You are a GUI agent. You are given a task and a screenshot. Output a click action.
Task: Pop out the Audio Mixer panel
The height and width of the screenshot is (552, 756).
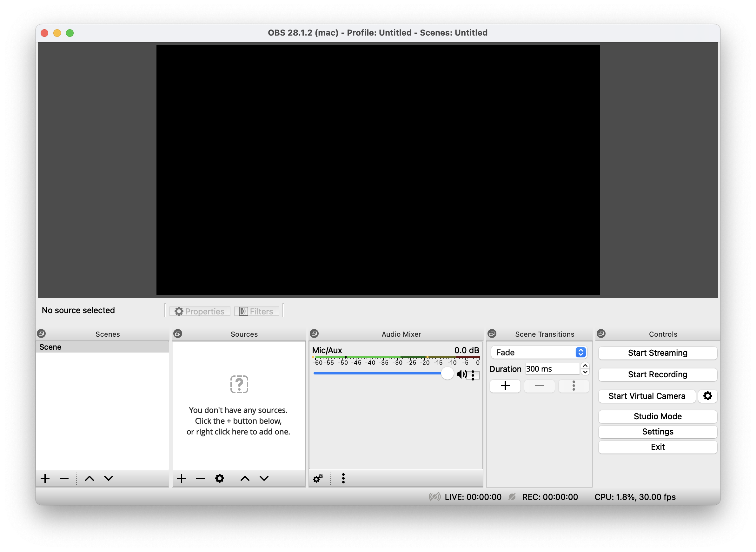314,333
